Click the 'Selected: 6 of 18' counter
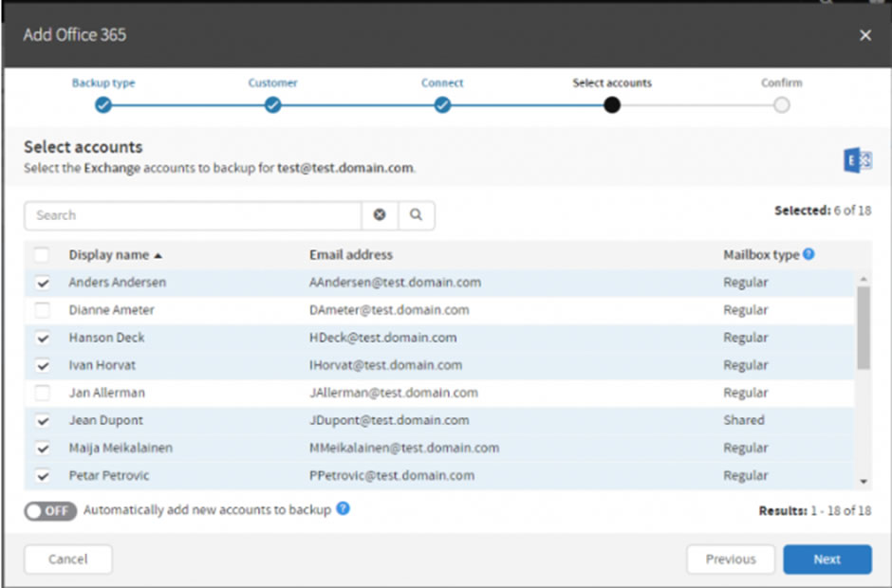The image size is (892, 588). (x=823, y=211)
